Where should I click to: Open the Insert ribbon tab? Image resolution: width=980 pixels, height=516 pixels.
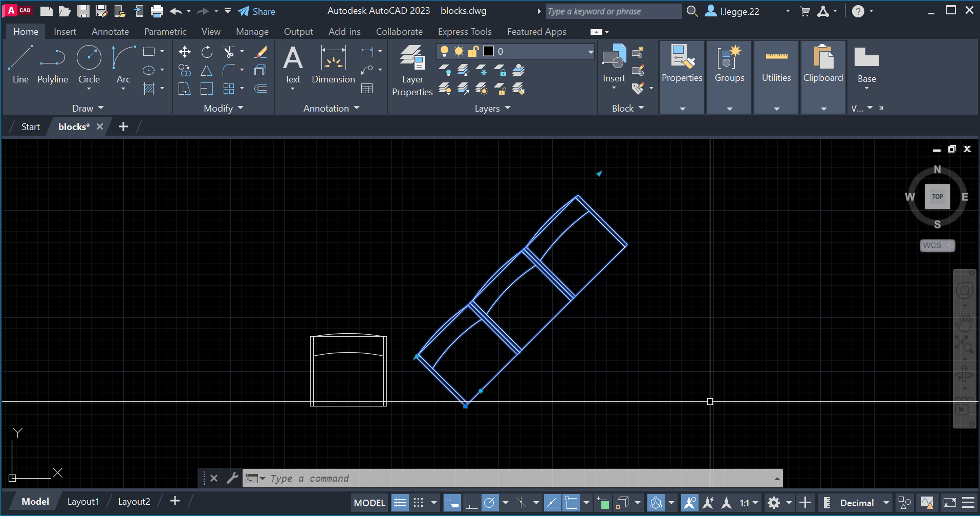point(65,31)
